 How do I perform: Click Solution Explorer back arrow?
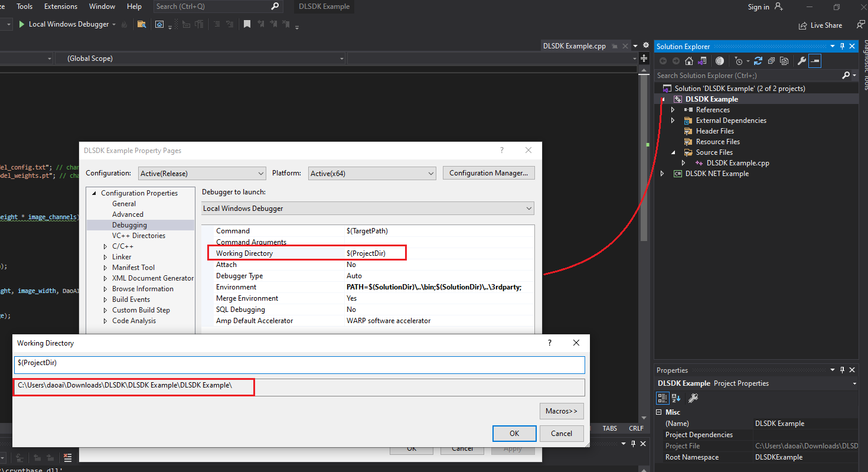click(663, 61)
